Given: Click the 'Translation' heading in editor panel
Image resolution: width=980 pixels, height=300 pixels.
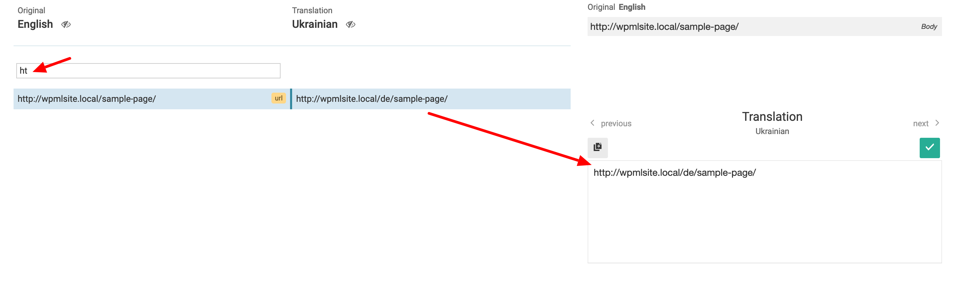Looking at the screenshot, I should 772,117.
